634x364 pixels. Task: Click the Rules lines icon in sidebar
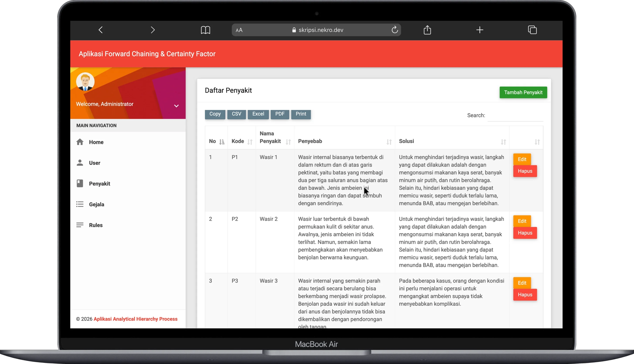[x=80, y=225]
